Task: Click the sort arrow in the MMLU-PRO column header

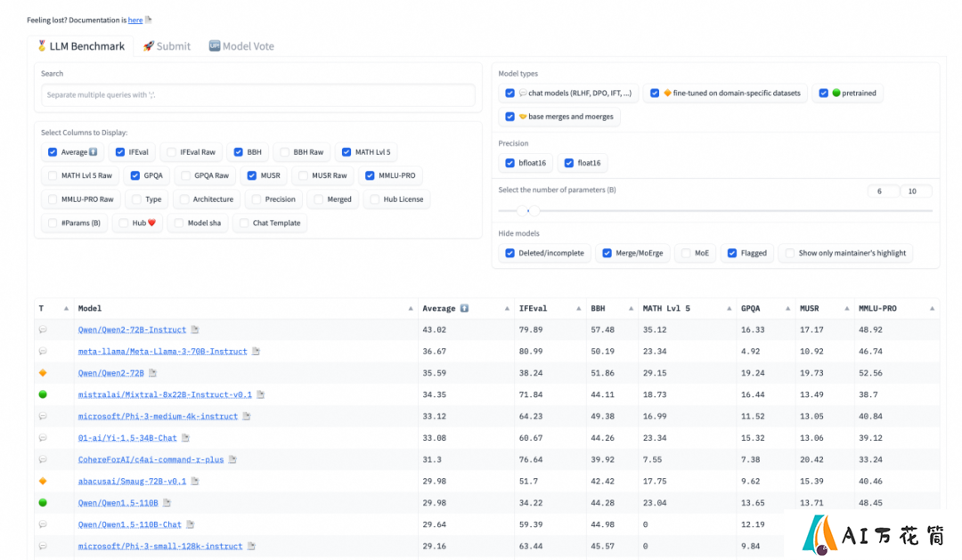Action: click(932, 309)
